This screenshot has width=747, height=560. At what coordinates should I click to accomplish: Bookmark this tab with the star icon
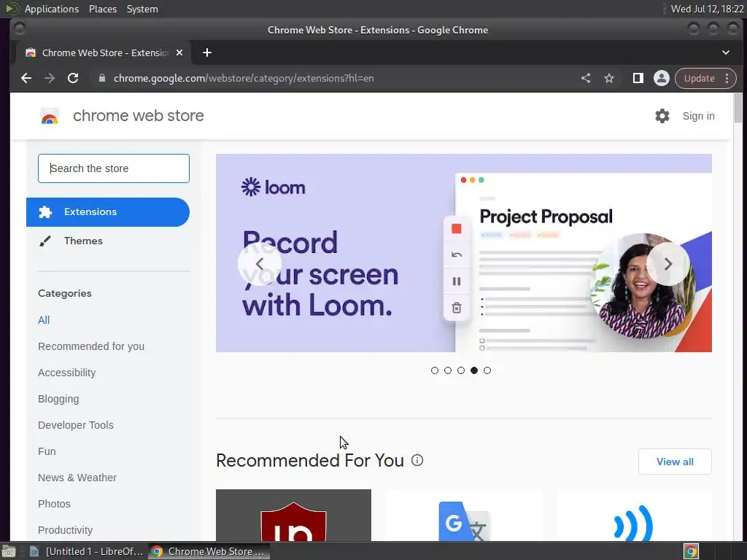pos(609,78)
